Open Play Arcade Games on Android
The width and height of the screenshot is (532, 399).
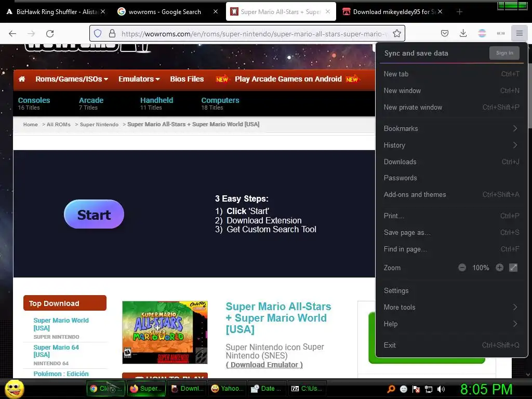pos(288,79)
